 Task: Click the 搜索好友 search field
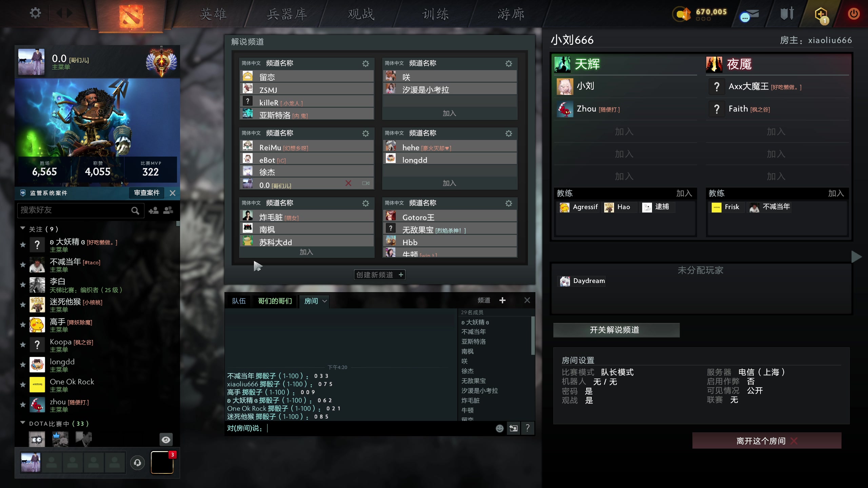[81, 210]
